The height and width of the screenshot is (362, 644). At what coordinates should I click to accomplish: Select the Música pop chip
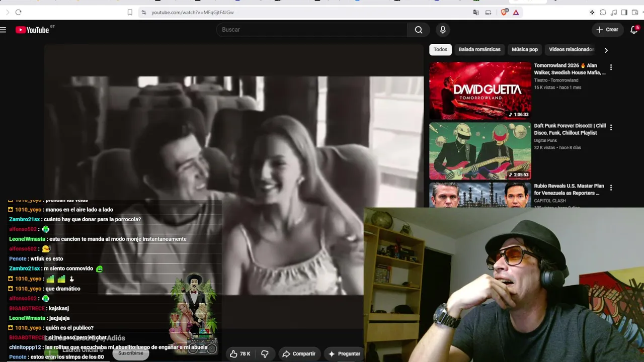(x=525, y=49)
